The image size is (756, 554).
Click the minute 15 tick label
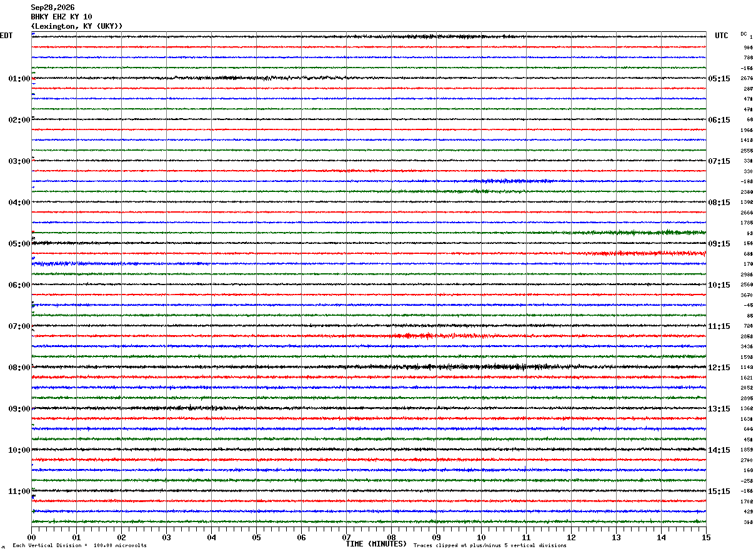pyautogui.click(x=706, y=537)
